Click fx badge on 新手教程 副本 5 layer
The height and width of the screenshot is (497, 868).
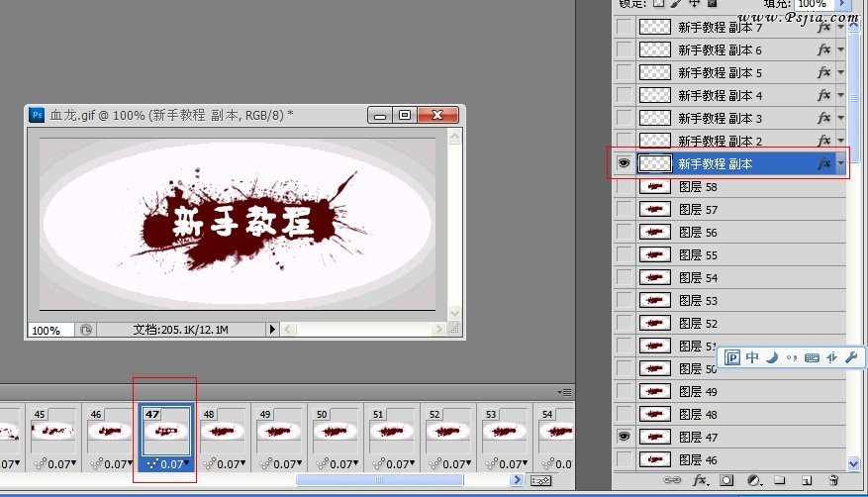(823, 72)
